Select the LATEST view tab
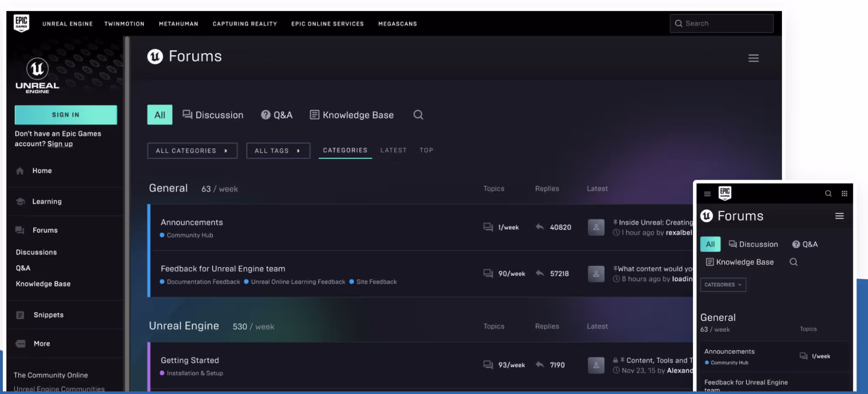Image resolution: width=868 pixels, height=394 pixels. pos(393,150)
